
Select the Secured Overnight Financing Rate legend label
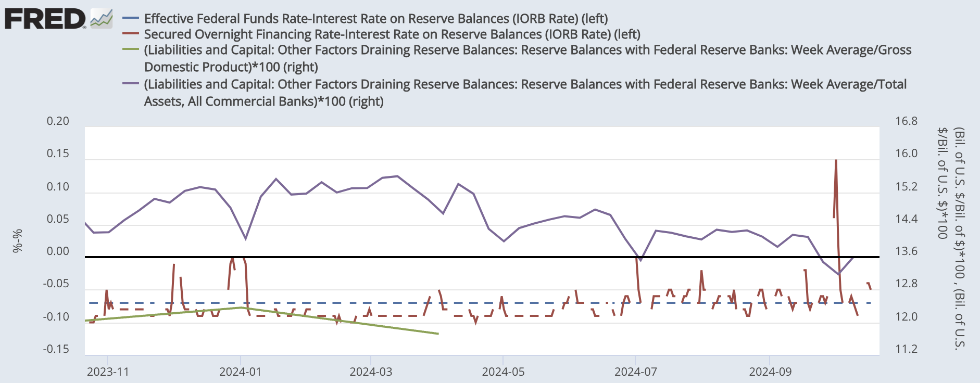tap(392, 34)
